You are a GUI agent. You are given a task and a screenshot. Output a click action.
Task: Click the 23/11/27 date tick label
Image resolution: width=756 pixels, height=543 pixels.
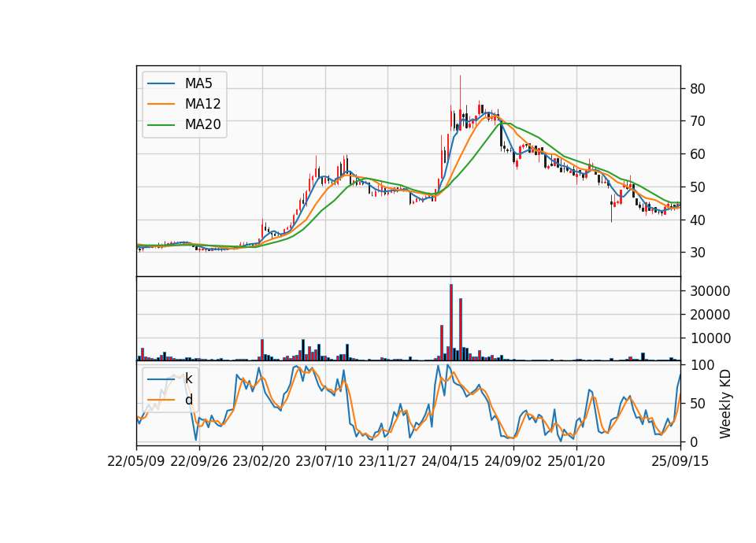coord(387,462)
